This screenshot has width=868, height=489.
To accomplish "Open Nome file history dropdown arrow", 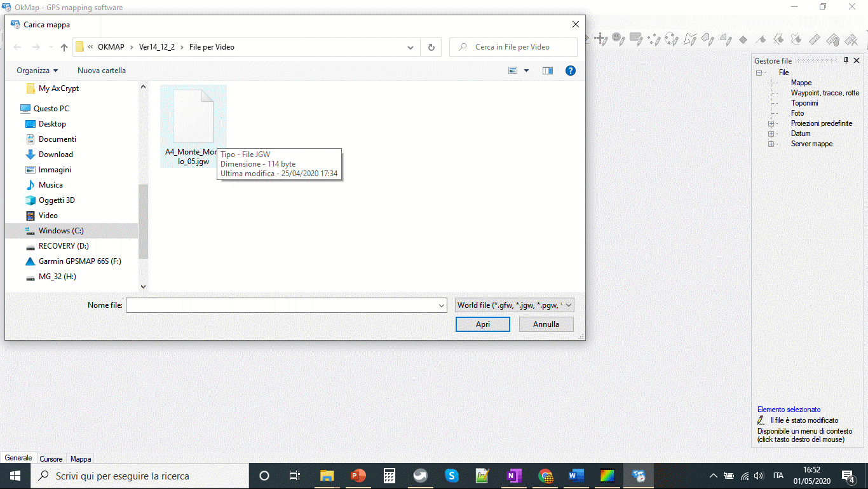I will [x=442, y=306].
